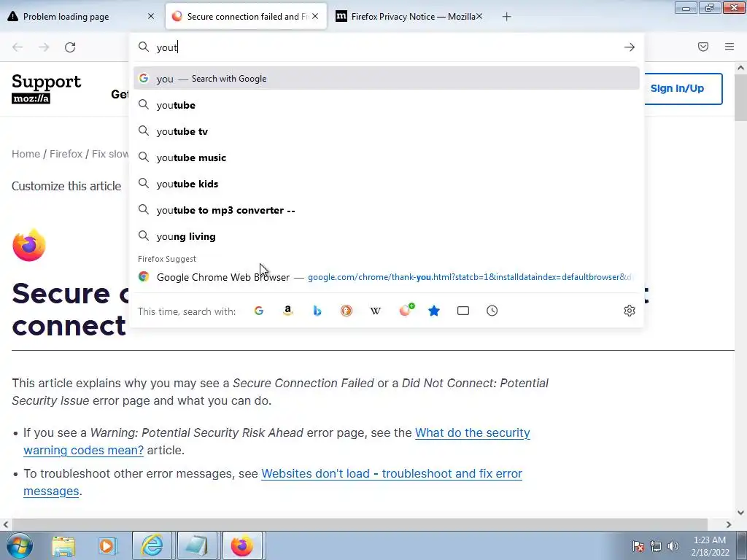
Task: Open Action Center flag tray icon
Action: [638, 546]
